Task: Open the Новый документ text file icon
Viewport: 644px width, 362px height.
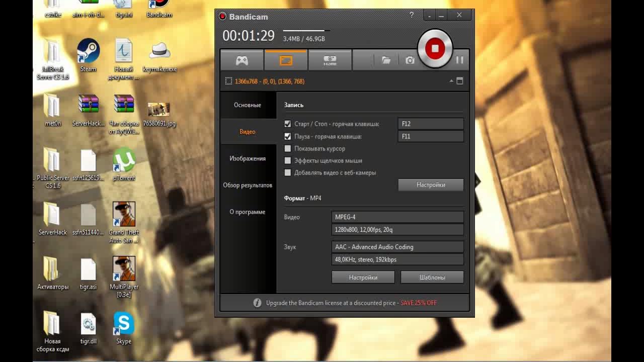Action: coord(123,59)
